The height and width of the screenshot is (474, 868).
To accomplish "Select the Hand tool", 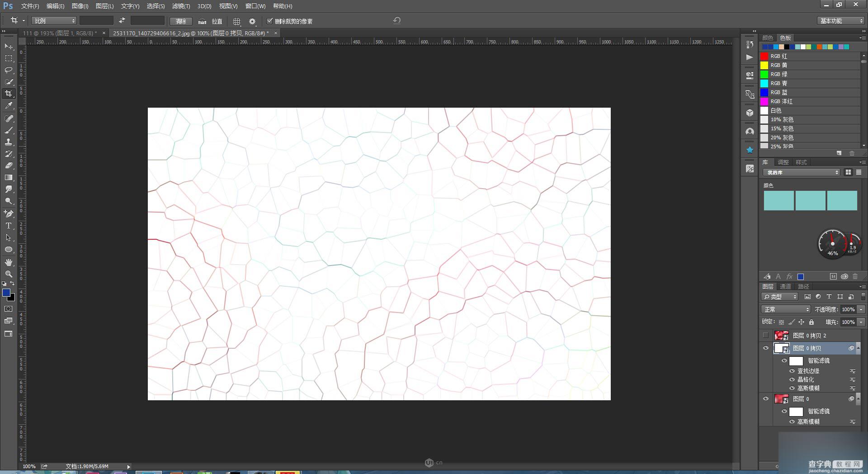I will tap(9, 262).
